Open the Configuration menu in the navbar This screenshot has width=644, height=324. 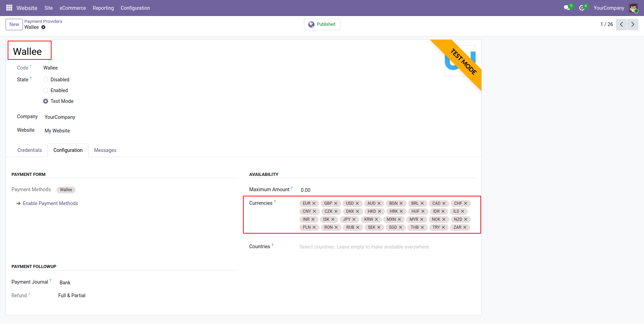click(x=135, y=8)
